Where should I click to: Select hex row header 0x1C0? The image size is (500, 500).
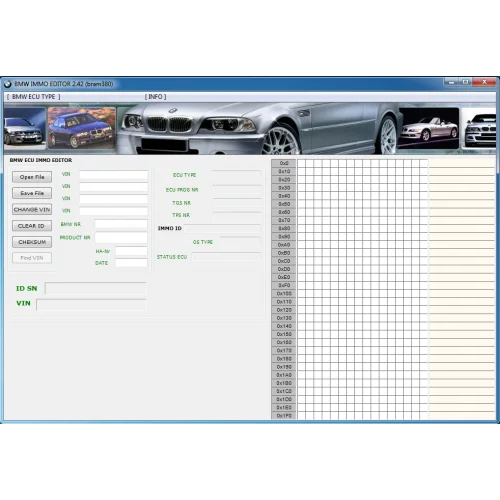(x=284, y=391)
